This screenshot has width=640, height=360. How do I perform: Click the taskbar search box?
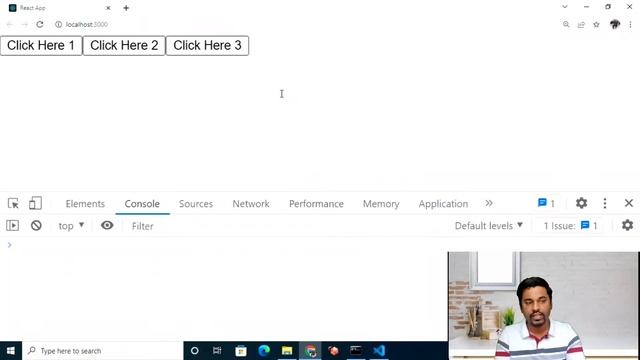click(x=102, y=351)
